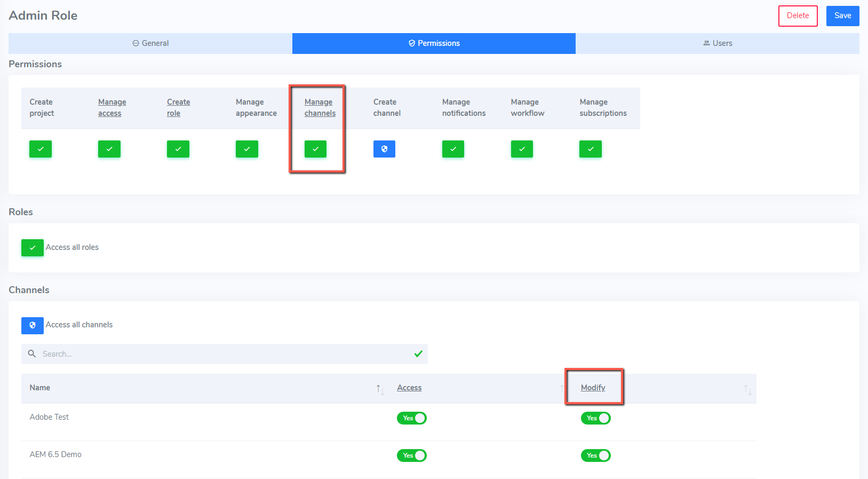Click the Access all roles label
Image resolution: width=868 pixels, height=479 pixels.
pos(72,247)
